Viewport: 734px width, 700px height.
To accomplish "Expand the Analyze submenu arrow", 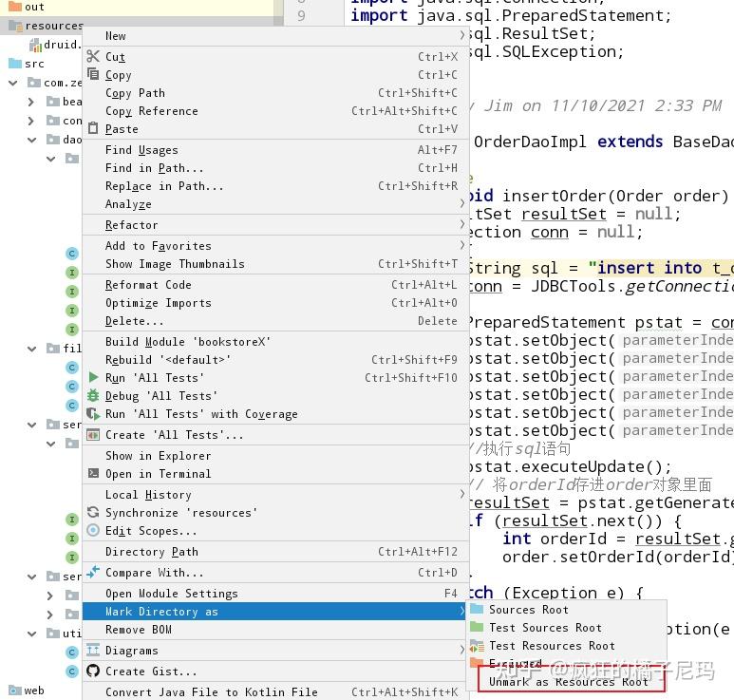I will pyautogui.click(x=461, y=203).
